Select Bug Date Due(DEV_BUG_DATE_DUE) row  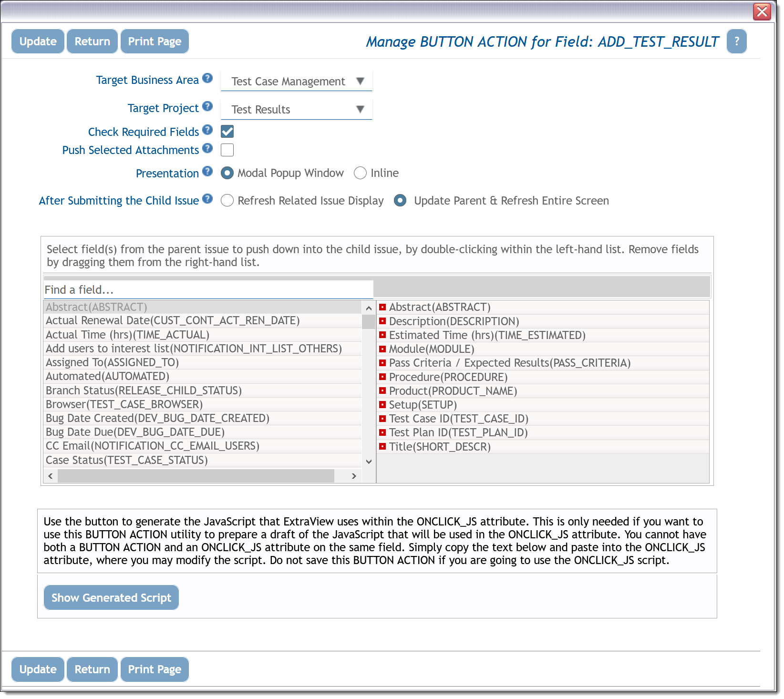(203, 432)
